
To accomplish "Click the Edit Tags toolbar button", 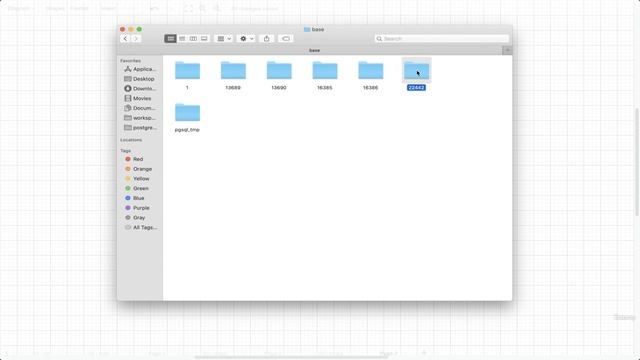I will [x=286, y=38].
